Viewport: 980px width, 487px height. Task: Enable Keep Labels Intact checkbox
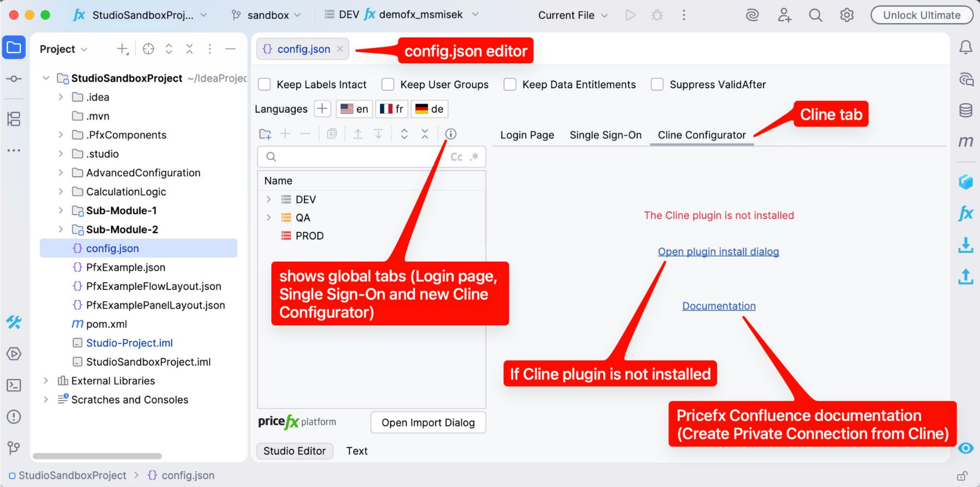(265, 84)
